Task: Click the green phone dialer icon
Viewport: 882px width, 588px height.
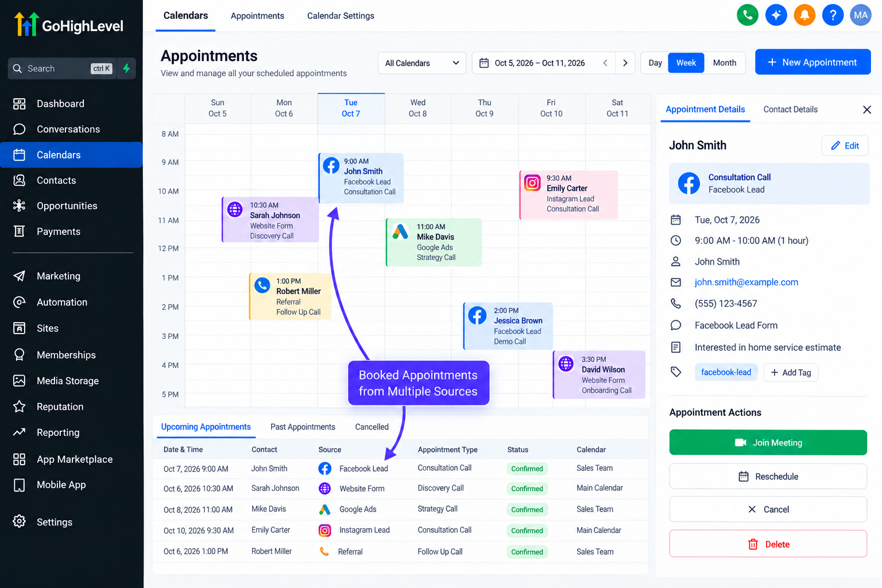Action: click(x=747, y=16)
